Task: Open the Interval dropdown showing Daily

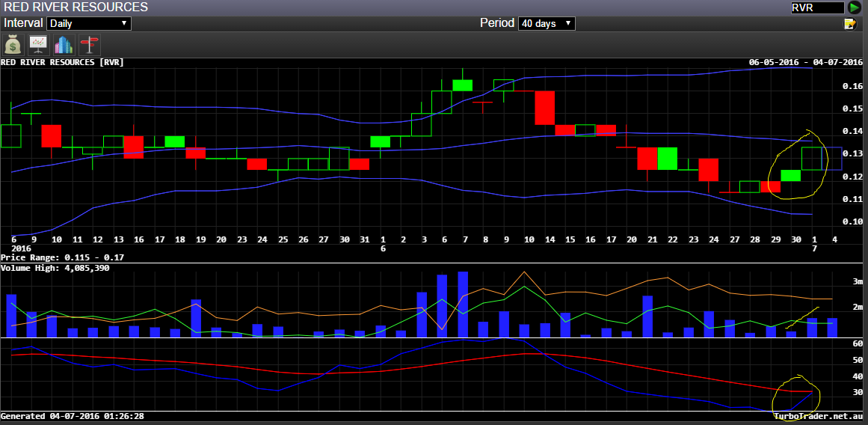Action: (x=89, y=24)
